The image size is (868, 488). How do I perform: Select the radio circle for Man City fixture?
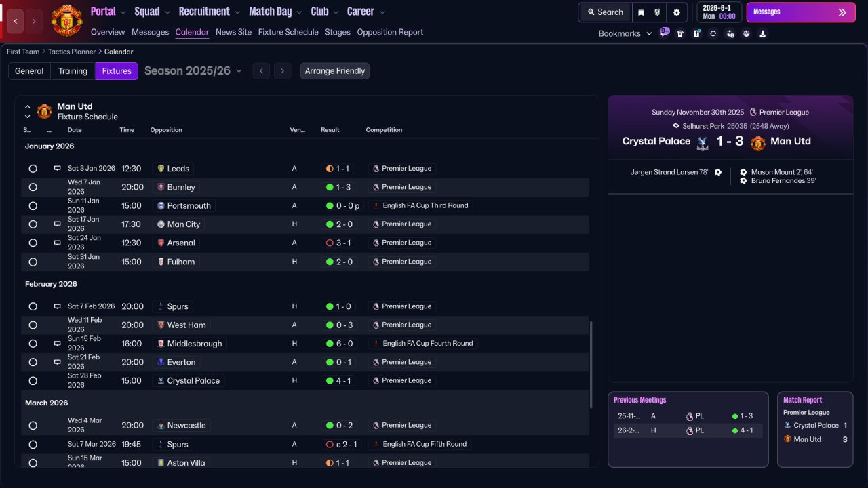(33, 224)
